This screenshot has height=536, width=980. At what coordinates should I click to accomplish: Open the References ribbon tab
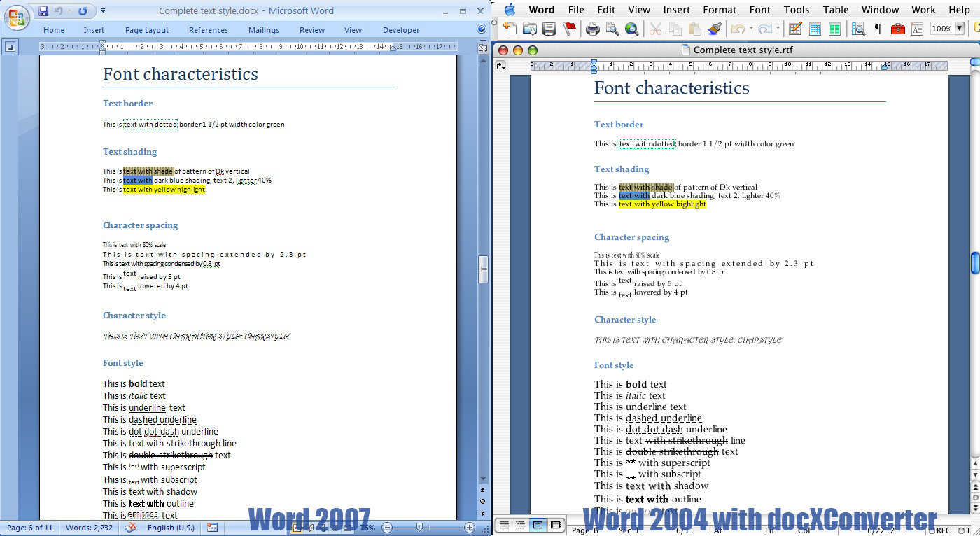(x=209, y=30)
